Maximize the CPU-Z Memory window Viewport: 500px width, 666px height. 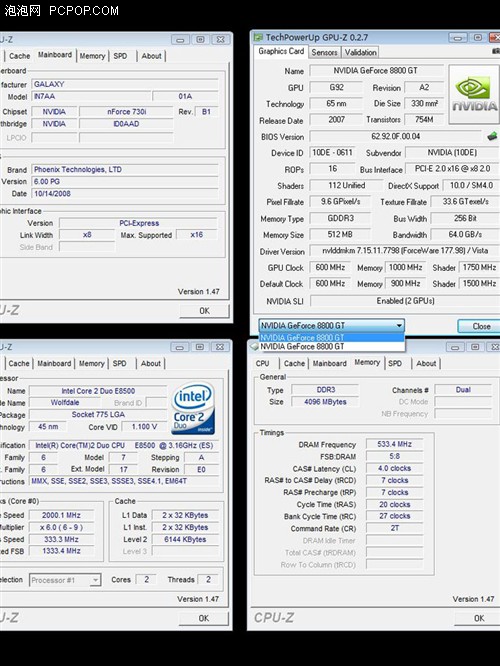pos(475,347)
